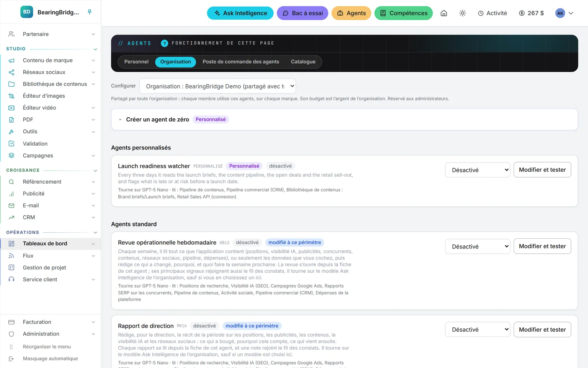The image size is (588, 368).
Task: Click the Facturation card icon
Action: 11,322
